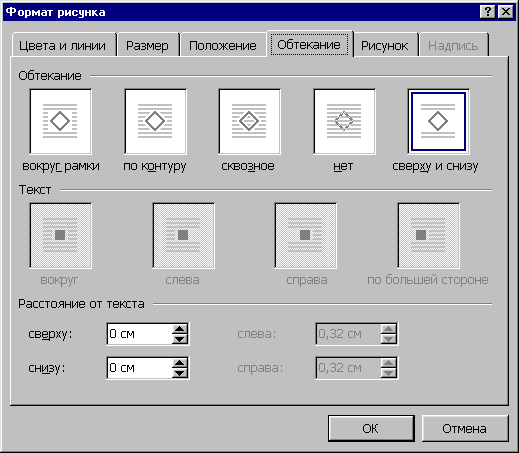Open the 'Рисунок' tab
Viewport: 519px width, 453px height.
pyautogui.click(x=385, y=45)
